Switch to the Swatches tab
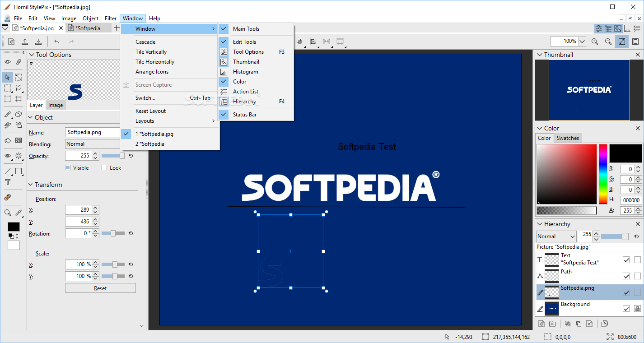The width and height of the screenshot is (644, 343). [x=568, y=138]
